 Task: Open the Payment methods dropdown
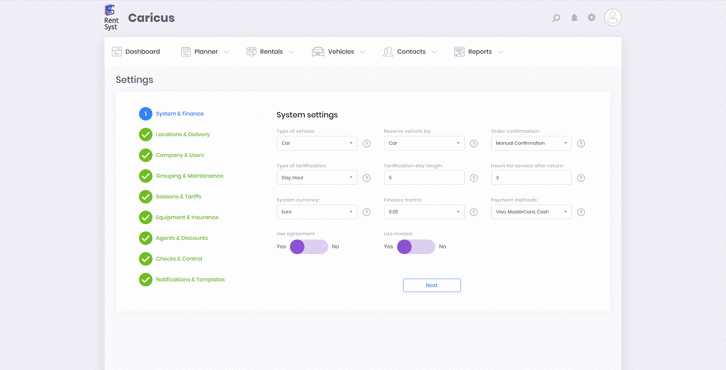(x=532, y=212)
